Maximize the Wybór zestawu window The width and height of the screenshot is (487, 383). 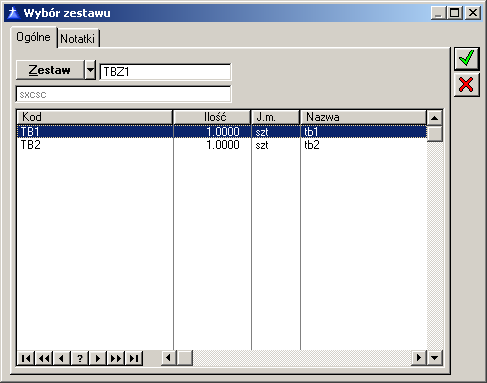[x=455, y=13]
